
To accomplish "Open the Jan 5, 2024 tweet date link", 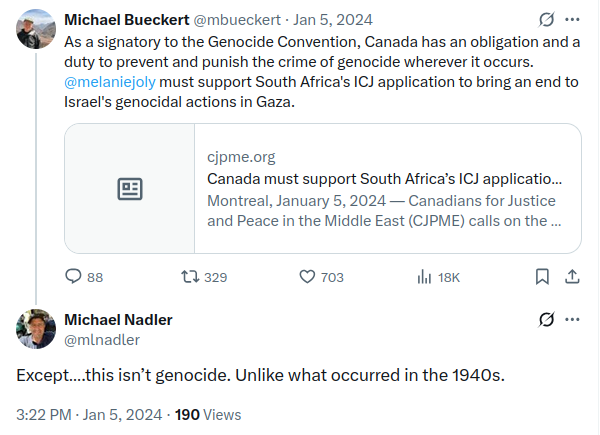I will (333, 20).
